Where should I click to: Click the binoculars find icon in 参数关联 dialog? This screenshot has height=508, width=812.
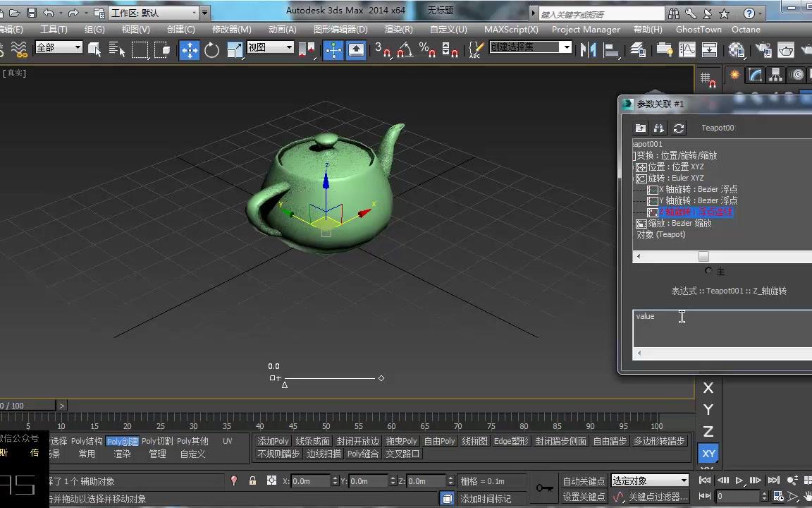(x=659, y=128)
